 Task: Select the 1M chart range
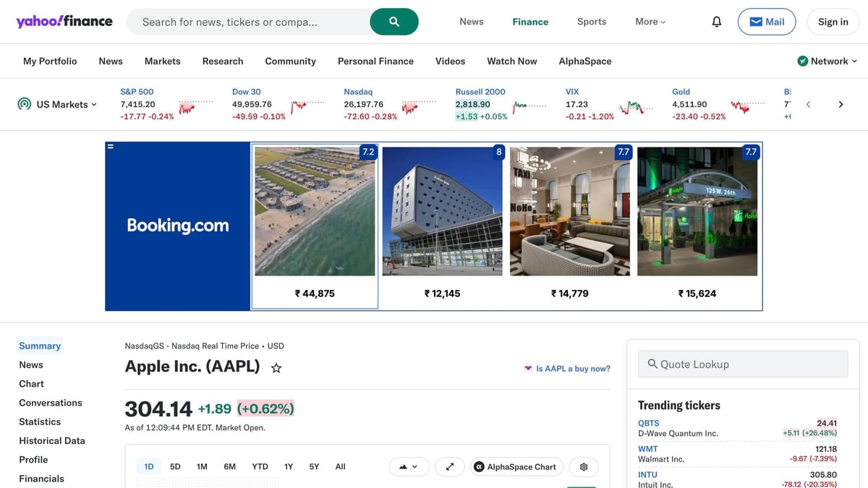click(202, 467)
